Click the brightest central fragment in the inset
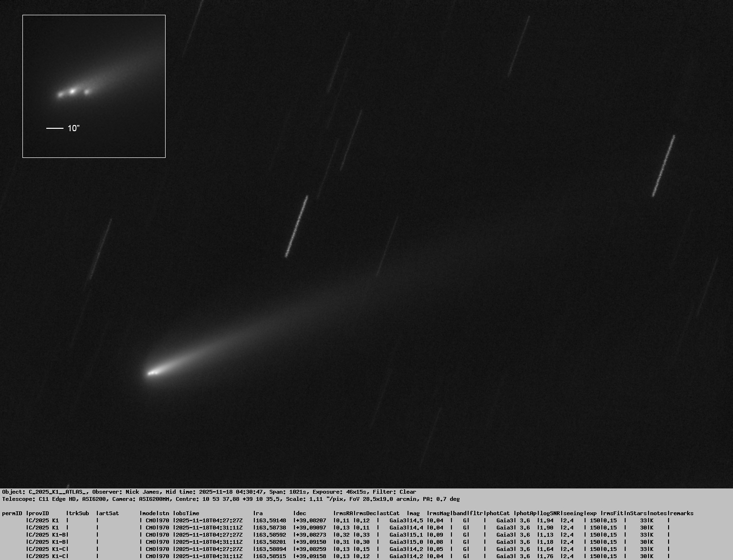733x560 pixels. coord(73,91)
